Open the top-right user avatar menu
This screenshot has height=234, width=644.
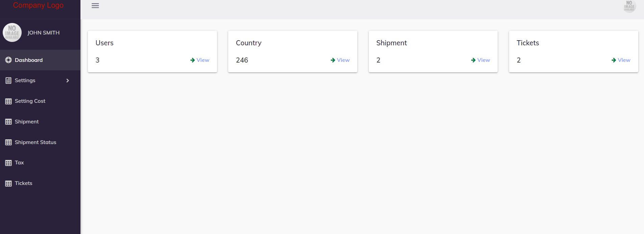629,6
